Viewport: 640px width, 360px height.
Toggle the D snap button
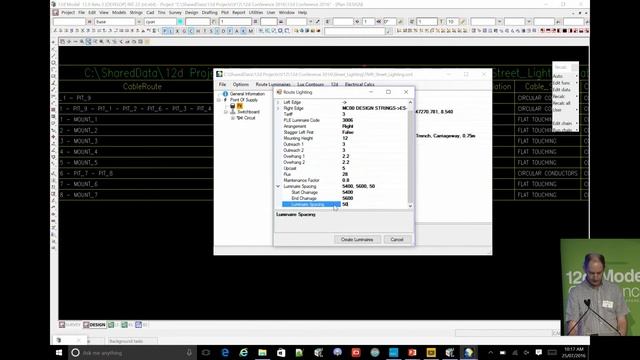click(x=224, y=31)
